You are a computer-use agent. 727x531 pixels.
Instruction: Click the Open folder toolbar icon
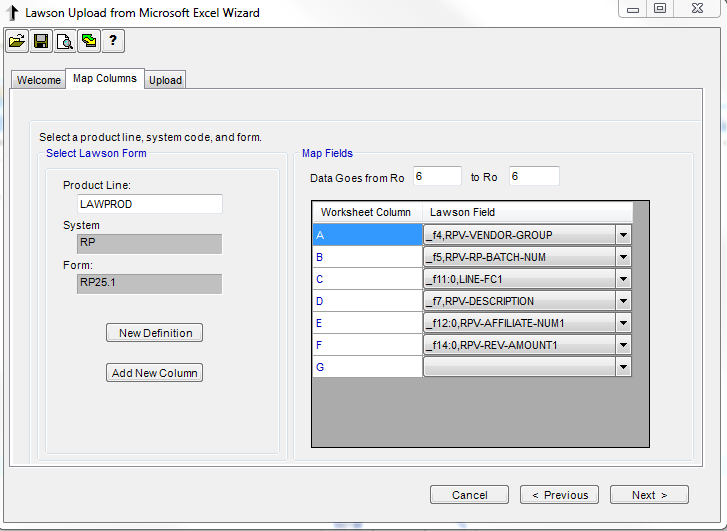[x=17, y=41]
